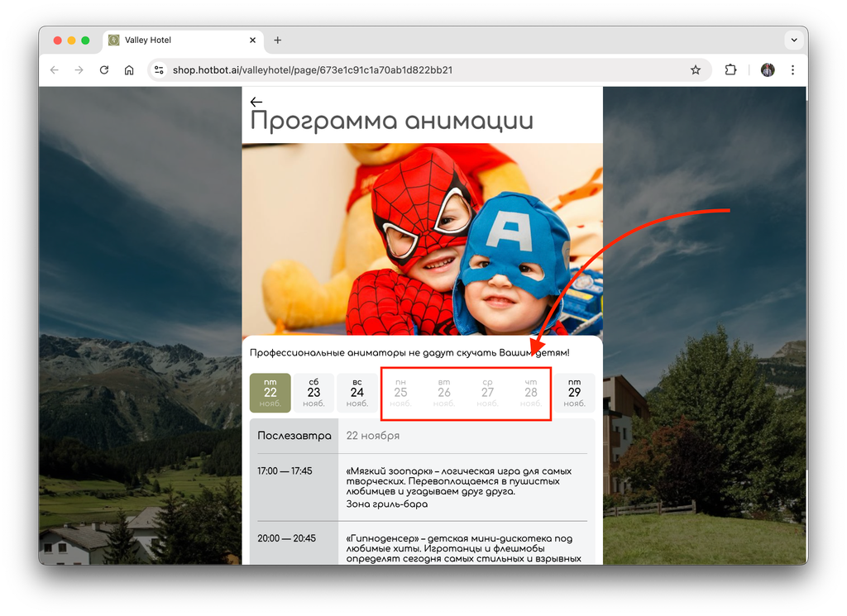Select the Valley Hotel tab
Image resolution: width=847 pixels, height=616 pixels.
pyautogui.click(x=183, y=41)
